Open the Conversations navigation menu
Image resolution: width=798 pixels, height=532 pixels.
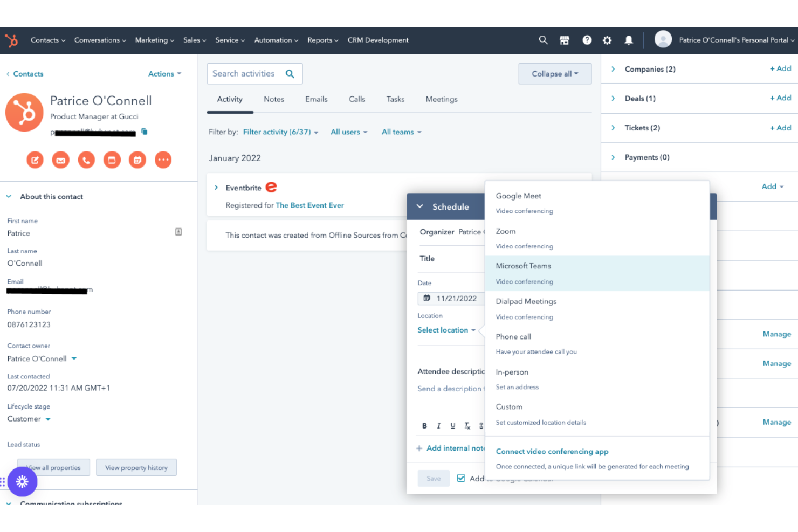(x=100, y=40)
